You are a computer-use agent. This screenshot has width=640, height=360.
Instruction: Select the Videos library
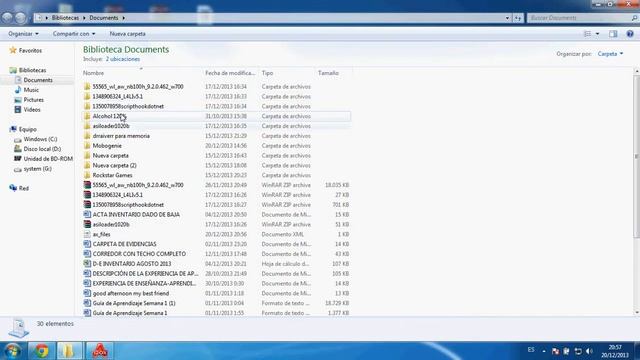coord(32,109)
